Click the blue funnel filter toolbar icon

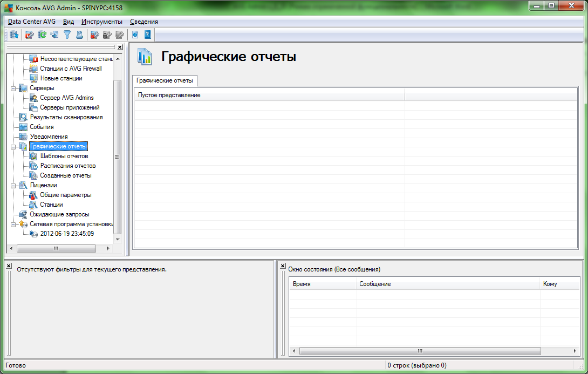pos(67,35)
